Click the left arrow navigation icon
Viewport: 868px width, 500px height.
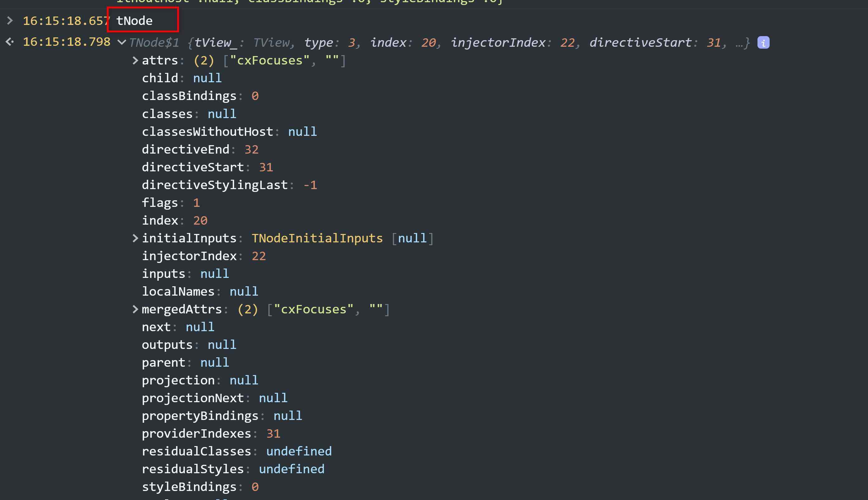[10, 42]
